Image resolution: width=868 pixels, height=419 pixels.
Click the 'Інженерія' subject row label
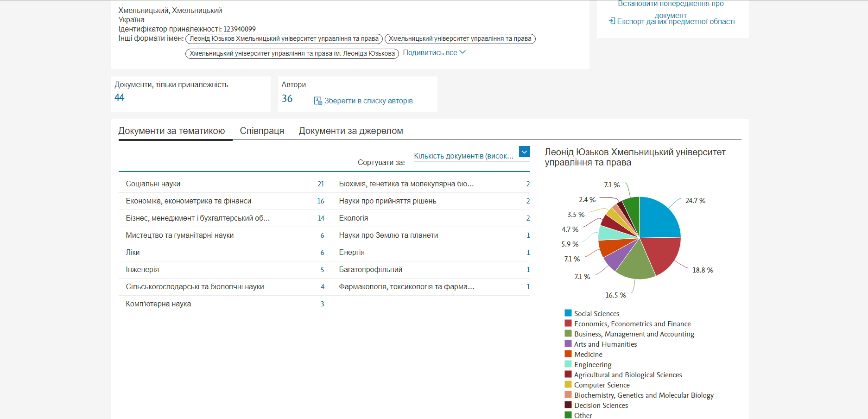click(x=142, y=269)
